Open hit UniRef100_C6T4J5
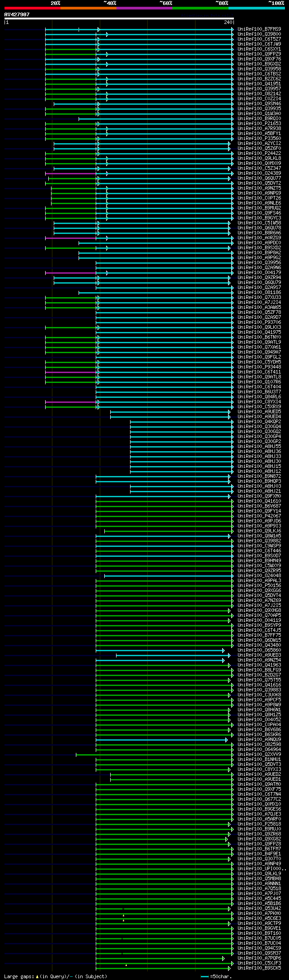 tap(259, 630)
